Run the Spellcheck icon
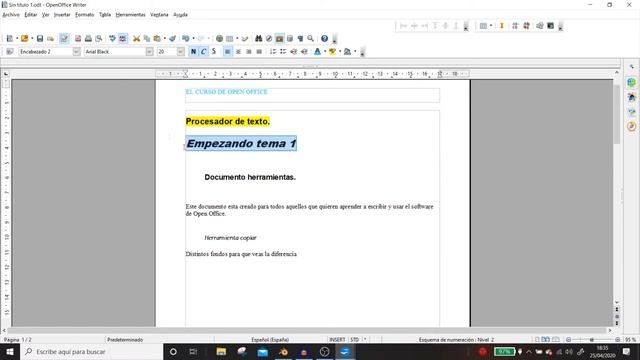Image resolution: width=640 pixels, height=360 pixels. tap(112, 38)
